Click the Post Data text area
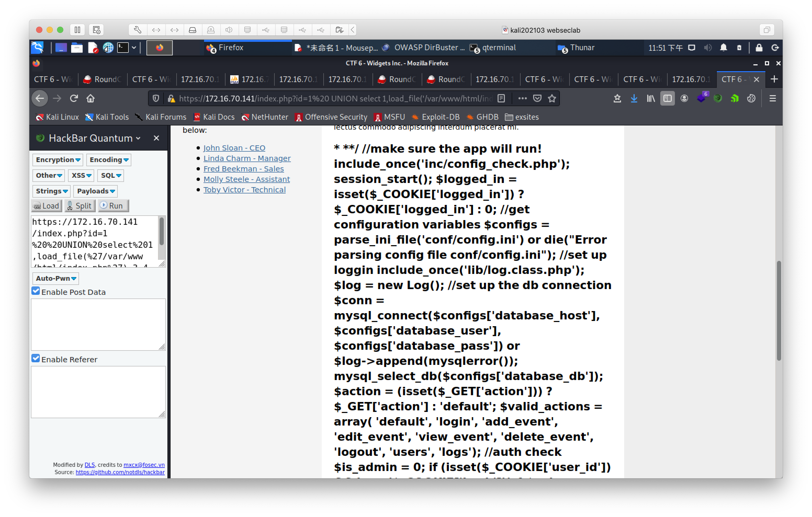 [98, 325]
